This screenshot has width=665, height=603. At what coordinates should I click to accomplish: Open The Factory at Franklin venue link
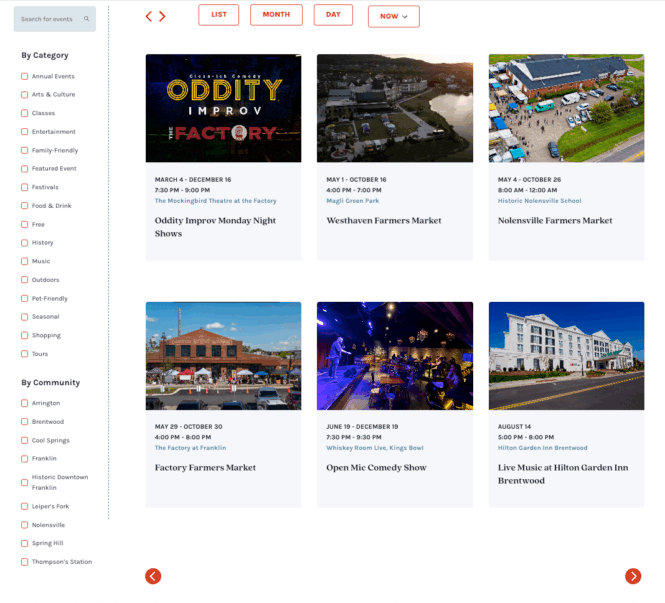[190, 448]
